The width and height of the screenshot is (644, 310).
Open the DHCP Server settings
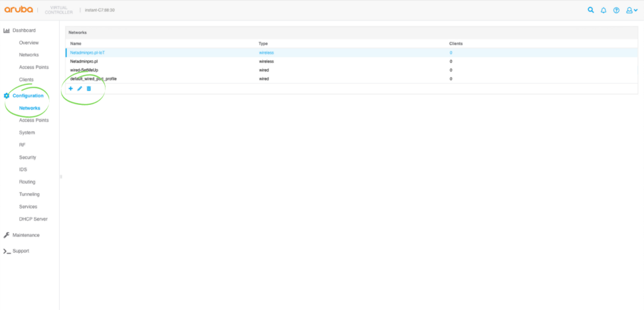pos(33,219)
